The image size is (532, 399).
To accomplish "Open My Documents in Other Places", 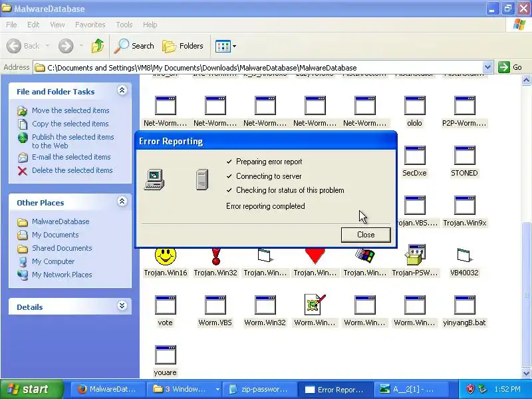I will point(55,235).
